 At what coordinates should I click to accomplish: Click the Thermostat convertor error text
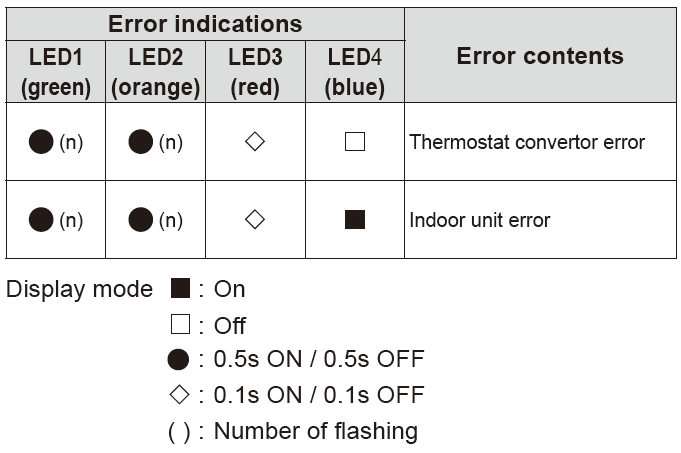pos(527,142)
